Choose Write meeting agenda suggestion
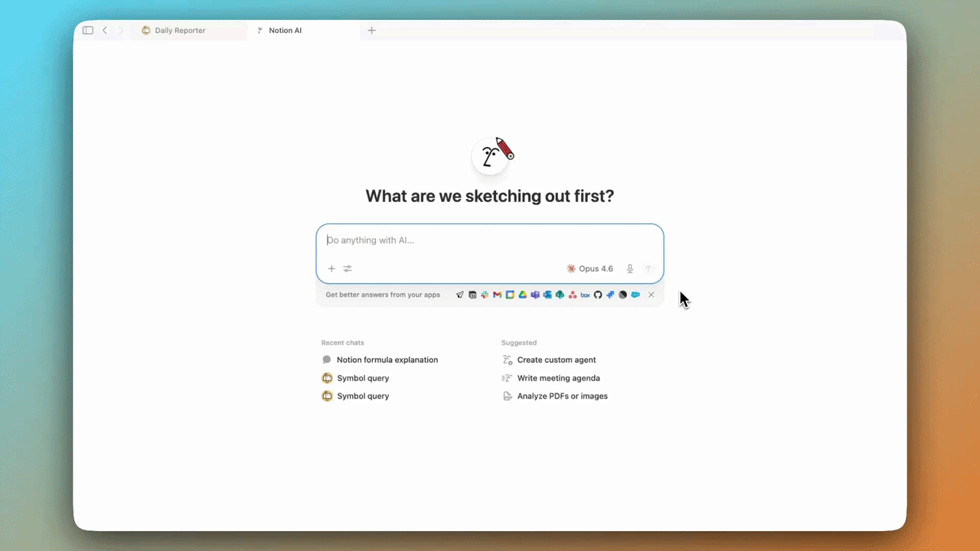 click(x=551, y=378)
